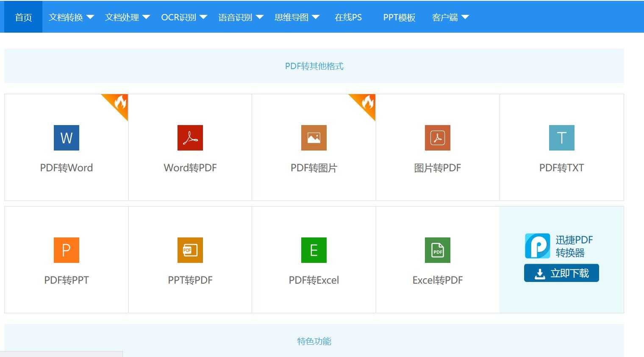Click the teal T PDF转TXT icon
644x357 pixels.
point(562,138)
